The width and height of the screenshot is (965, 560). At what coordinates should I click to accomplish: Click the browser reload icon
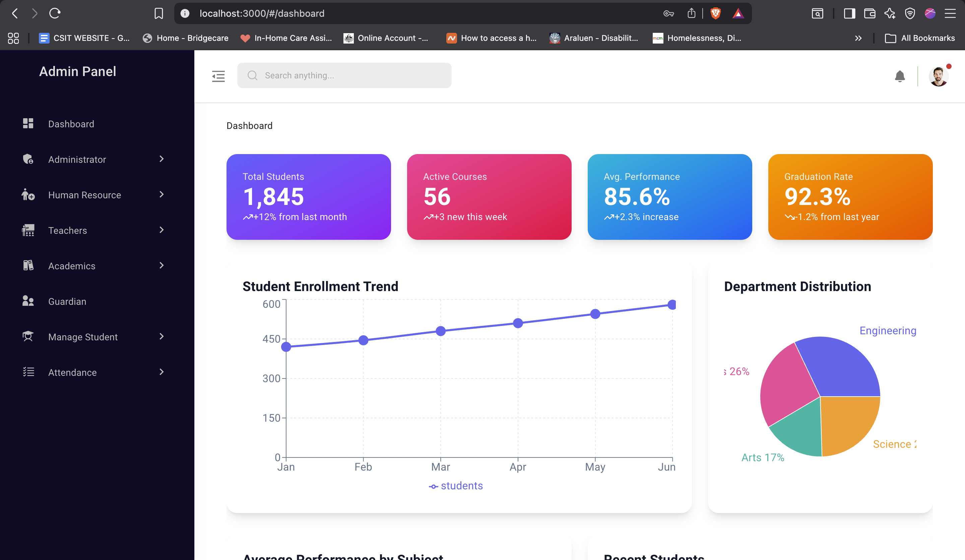(55, 13)
